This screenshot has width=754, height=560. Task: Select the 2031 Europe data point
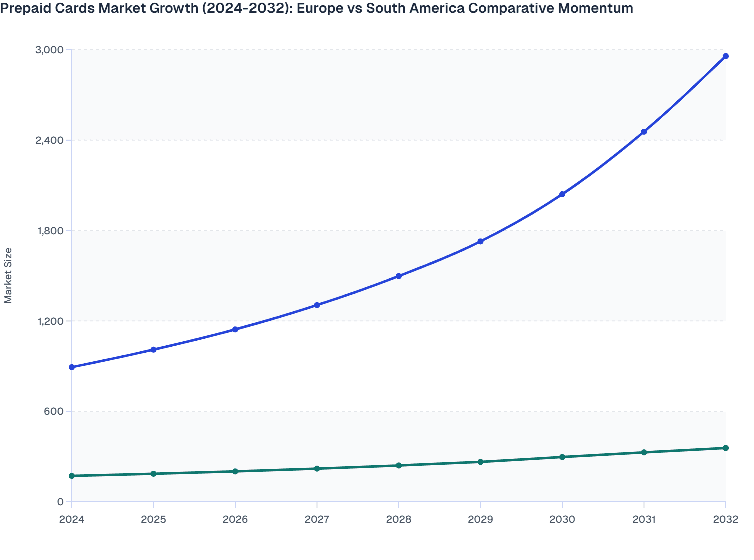pos(644,131)
